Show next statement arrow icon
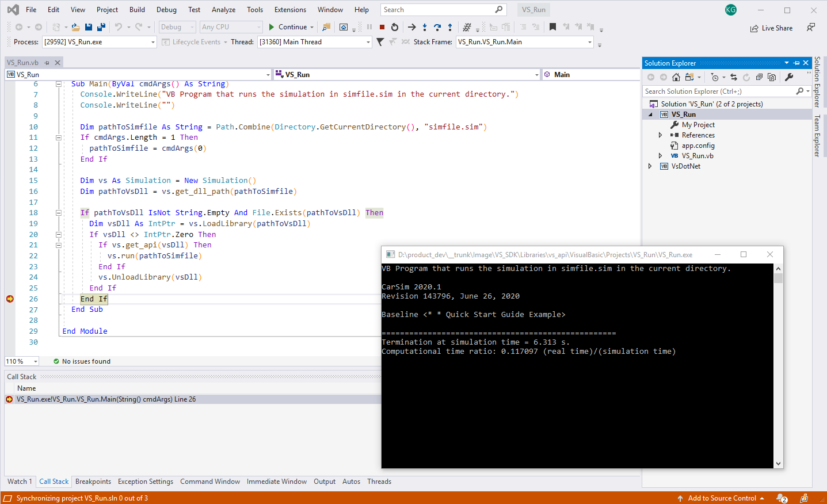This screenshot has width=827, height=504. [411, 27]
